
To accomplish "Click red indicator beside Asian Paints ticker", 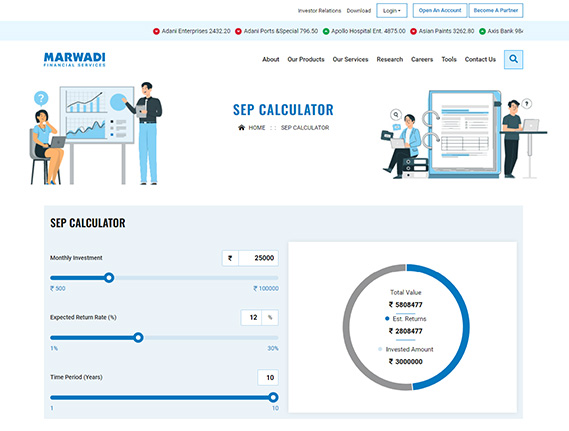I will pos(413,31).
